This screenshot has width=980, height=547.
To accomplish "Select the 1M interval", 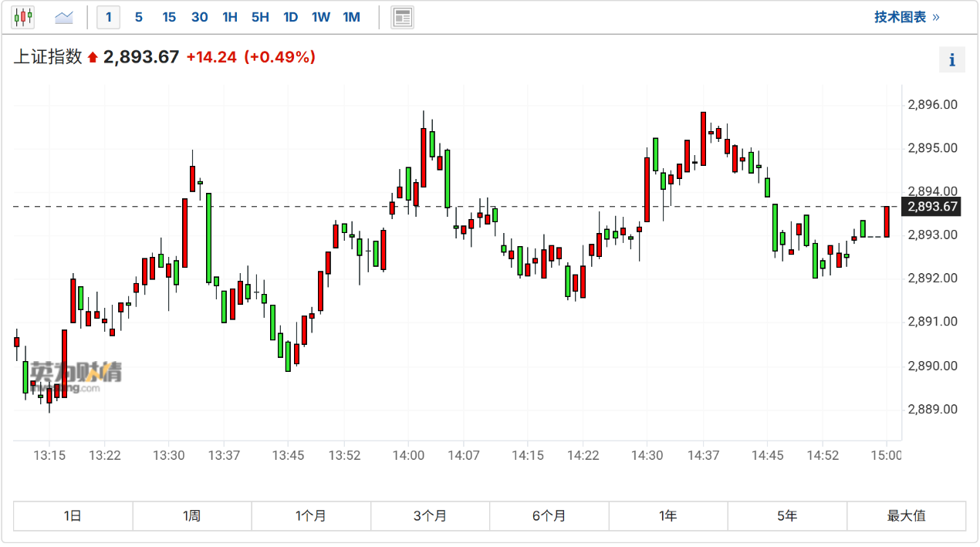I will 351,17.
